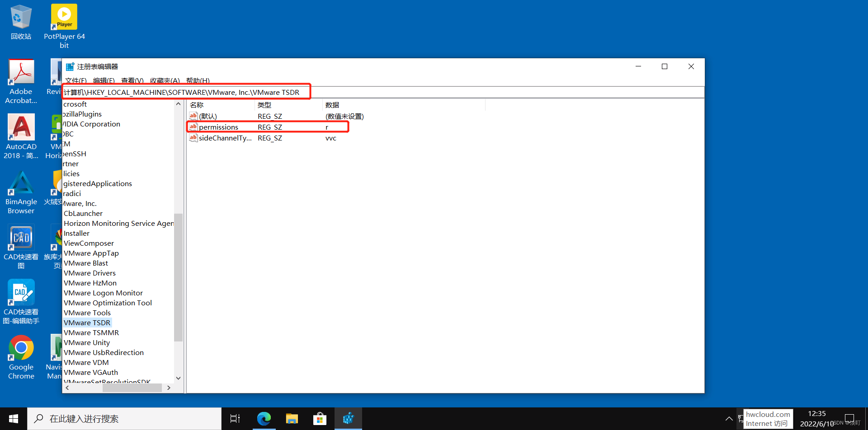Image resolution: width=868 pixels, height=430 pixels.
Task: Select the RegisteredApplications key
Action: [97, 183]
